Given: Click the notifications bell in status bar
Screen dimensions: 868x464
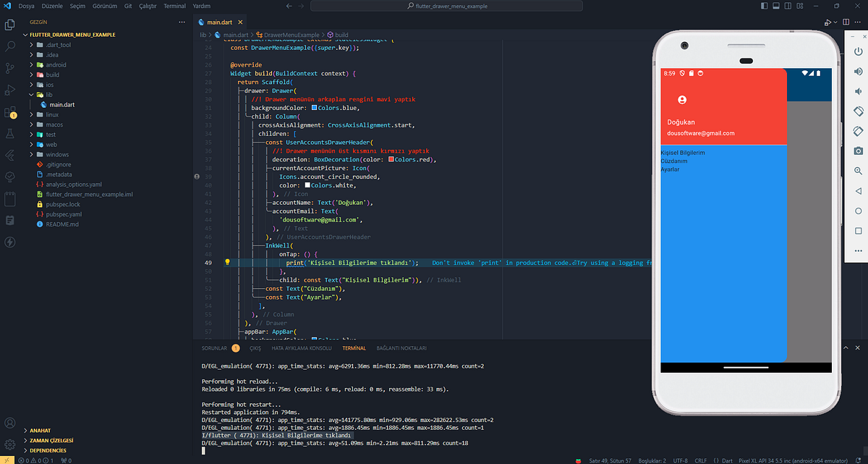Looking at the screenshot, I should [x=859, y=460].
